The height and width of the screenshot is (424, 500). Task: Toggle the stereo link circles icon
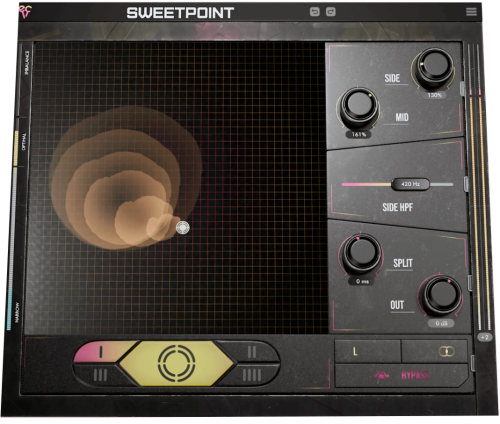pos(446,351)
